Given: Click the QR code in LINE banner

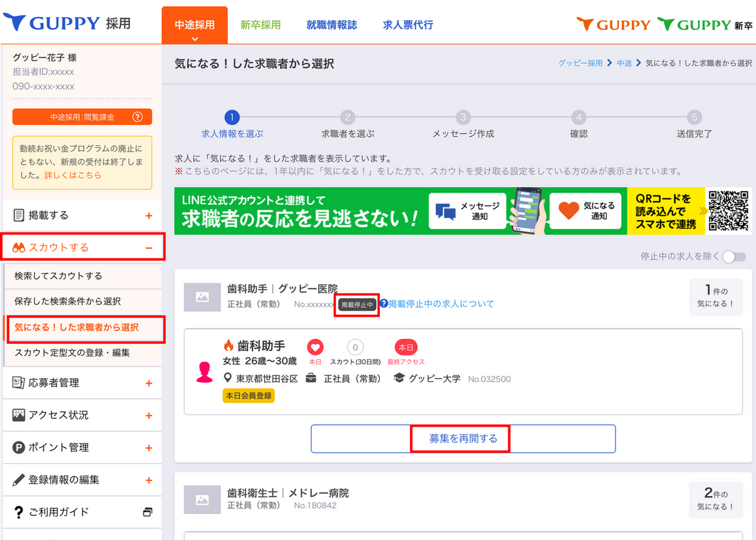Looking at the screenshot, I should [x=730, y=211].
